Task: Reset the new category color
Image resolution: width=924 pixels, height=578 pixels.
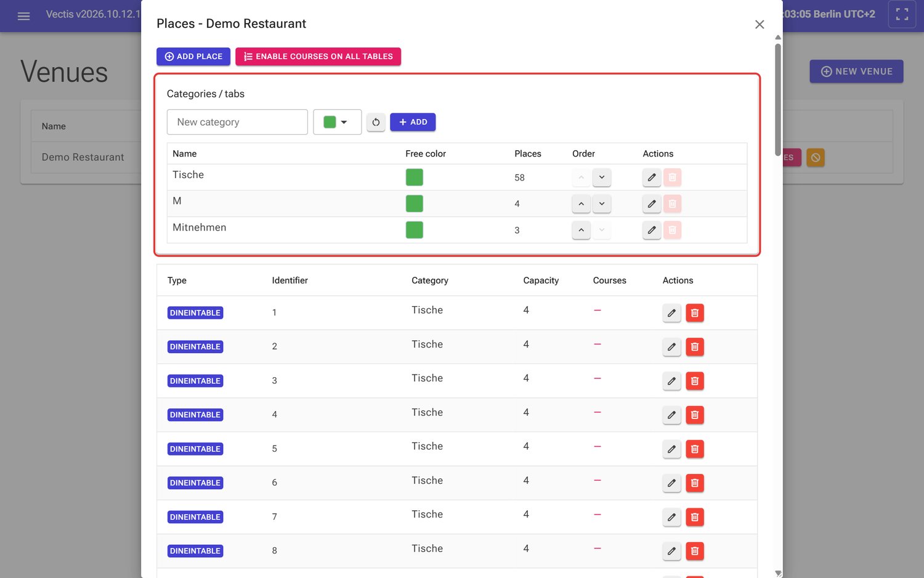Action: (x=376, y=122)
